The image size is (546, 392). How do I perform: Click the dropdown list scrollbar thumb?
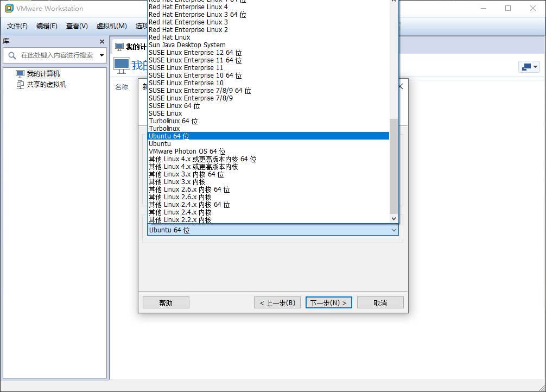(x=393, y=166)
